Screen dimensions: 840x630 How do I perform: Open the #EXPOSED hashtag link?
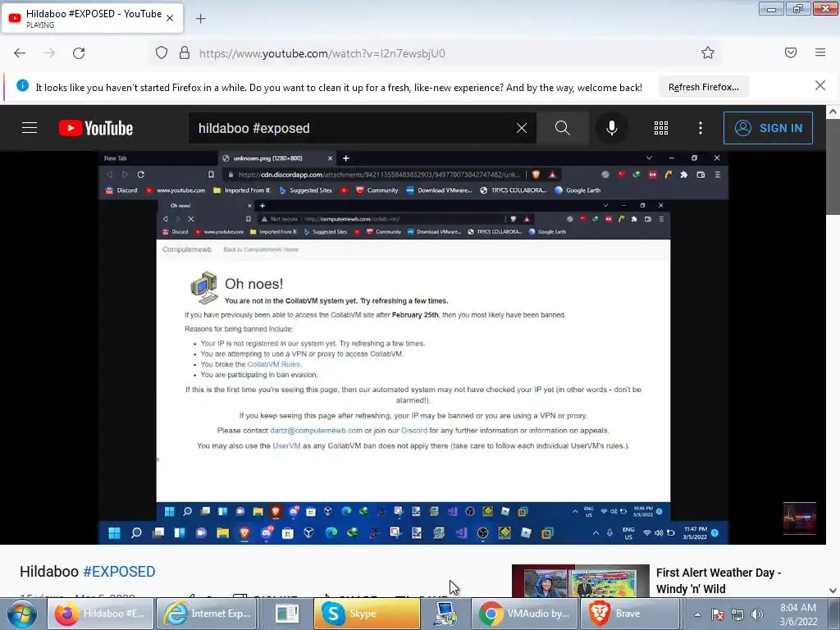coord(119,572)
